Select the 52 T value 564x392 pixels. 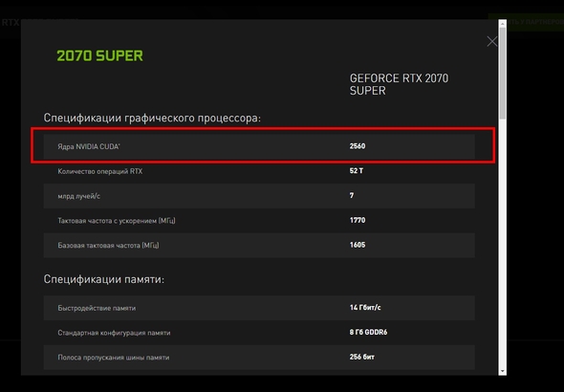click(x=357, y=171)
